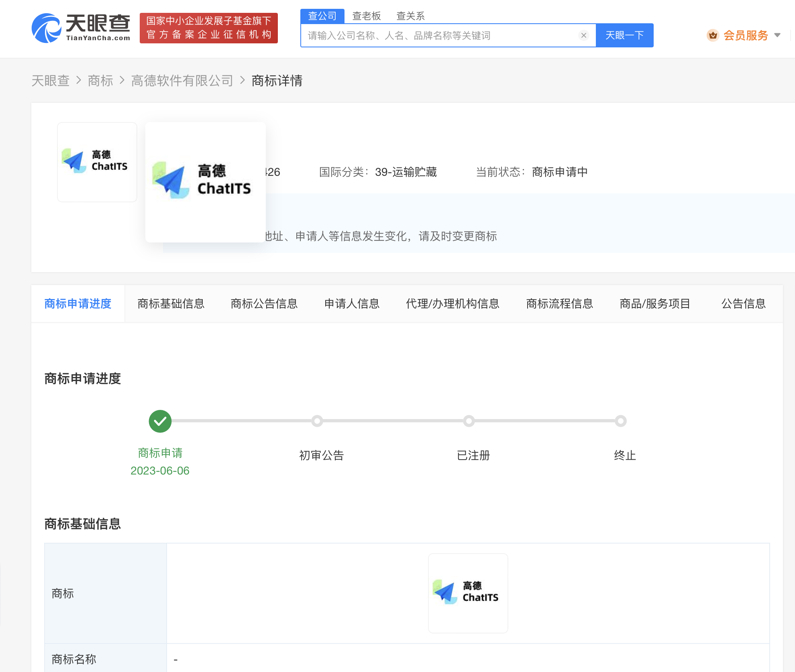The image size is (795, 672).
Task: Click the 已注册 progress node
Action: tap(469, 421)
